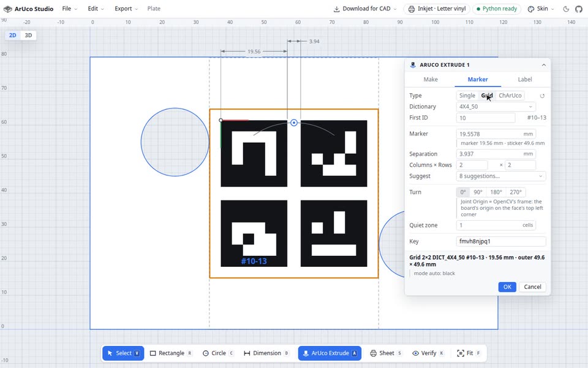The width and height of the screenshot is (588, 368).
Task: Select the Rectangle tool
Action: pyautogui.click(x=171, y=353)
